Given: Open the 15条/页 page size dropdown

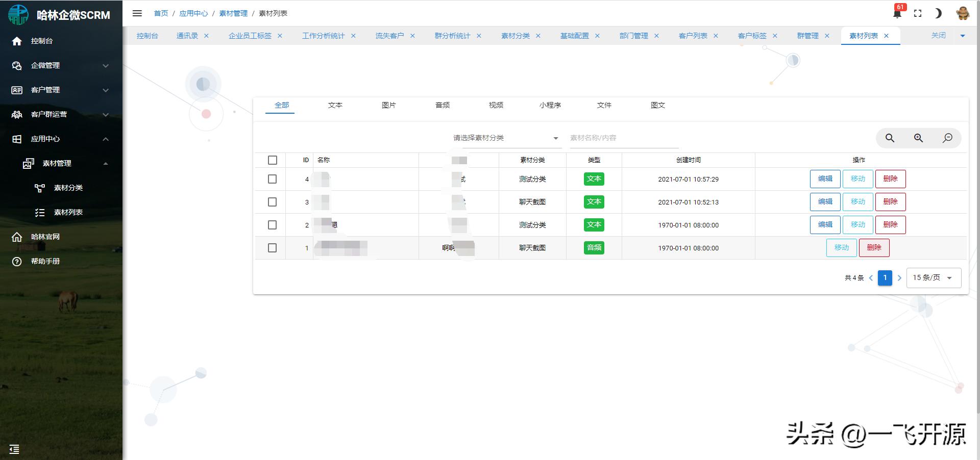Looking at the screenshot, I should pos(933,278).
